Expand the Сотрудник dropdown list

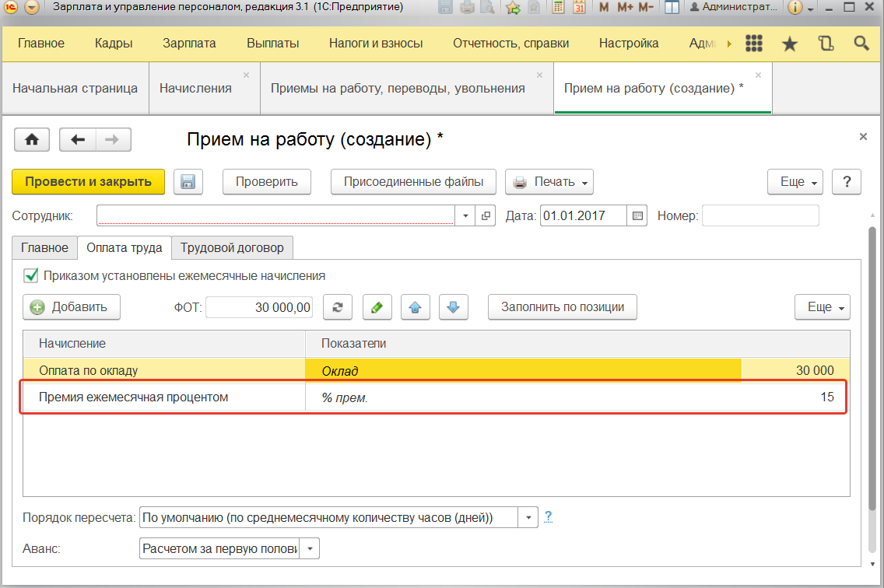(465, 215)
